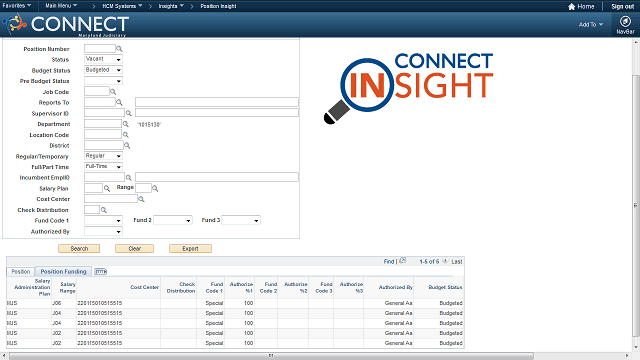Click the Cost Center column header
Screen dimensions: 640x360
(x=144, y=287)
